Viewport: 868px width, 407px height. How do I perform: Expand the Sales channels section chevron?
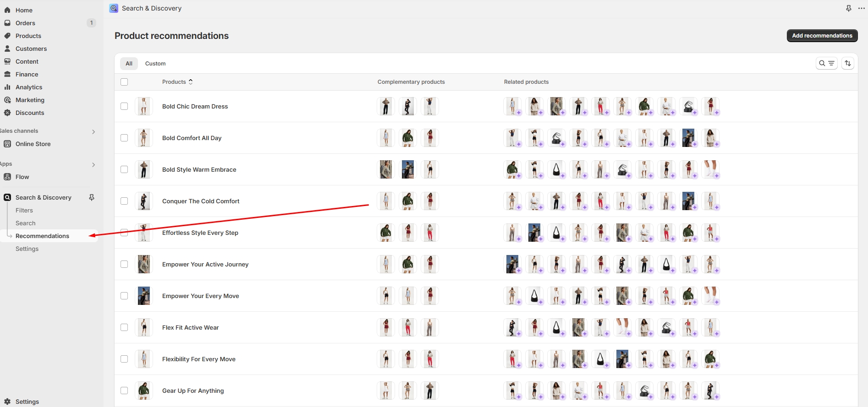point(93,131)
